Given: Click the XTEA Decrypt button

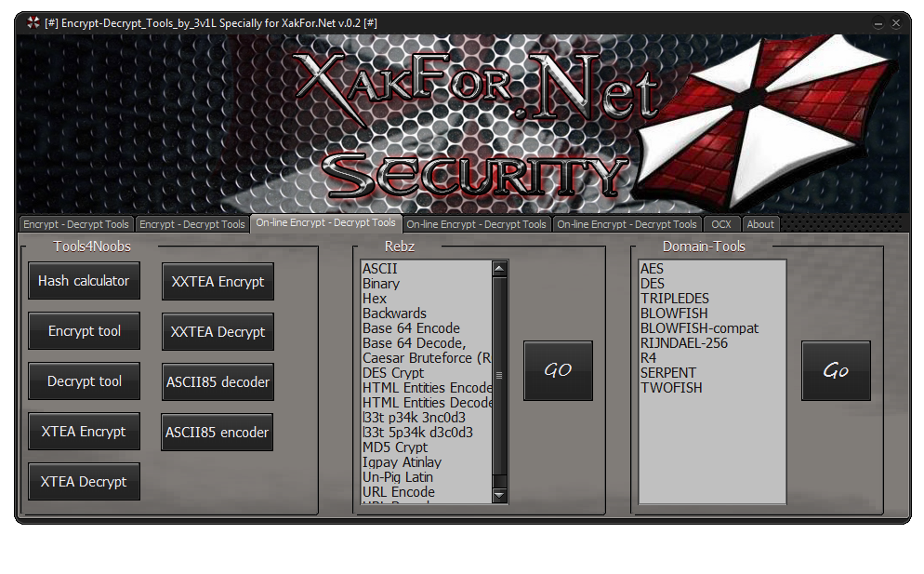Looking at the screenshot, I should pyautogui.click(x=84, y=481).
